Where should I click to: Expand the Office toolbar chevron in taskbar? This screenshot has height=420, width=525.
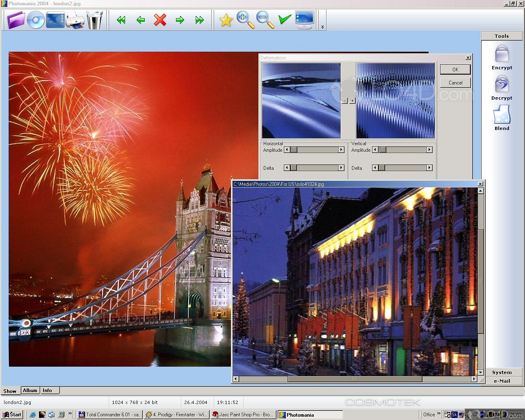(438, 413)
